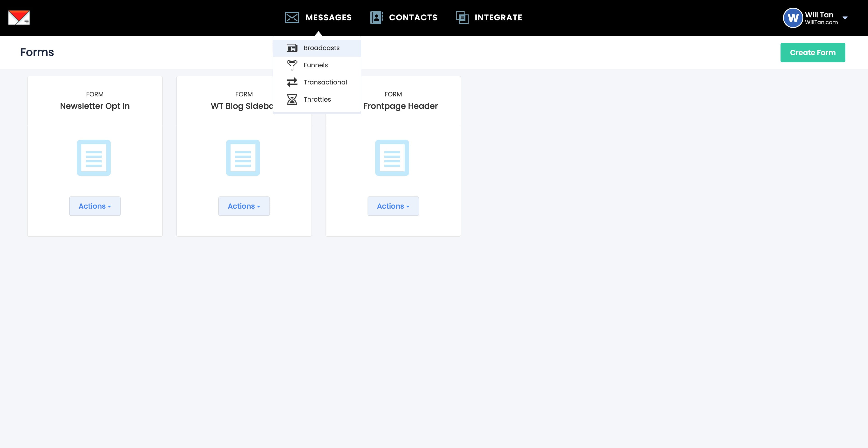Click the Contacts address book icon
Viewport: 868px width, 448px height.
coord(376,18)
